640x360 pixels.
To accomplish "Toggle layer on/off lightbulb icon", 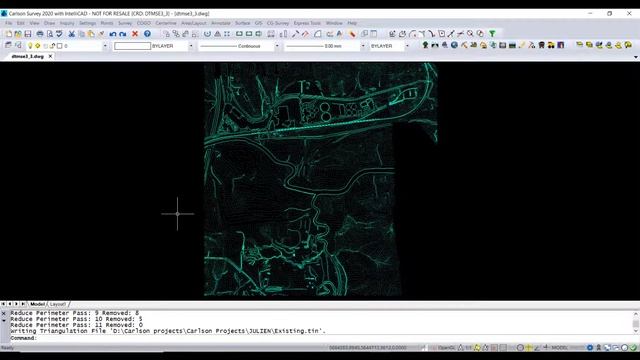I will tap(30, 46).
